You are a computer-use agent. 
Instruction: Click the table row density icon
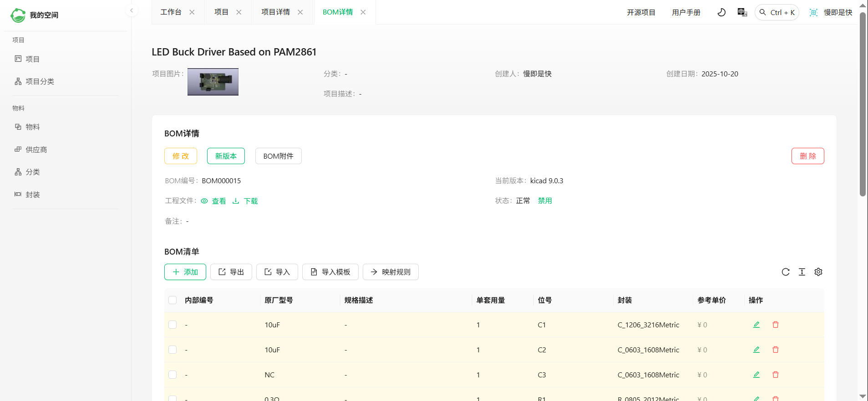coord(802,272)
